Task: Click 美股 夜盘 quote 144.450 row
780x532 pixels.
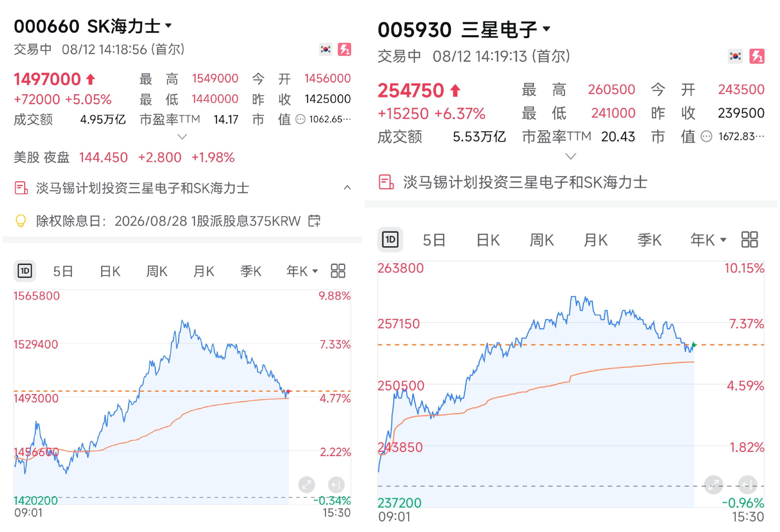Action: (124, 157)
